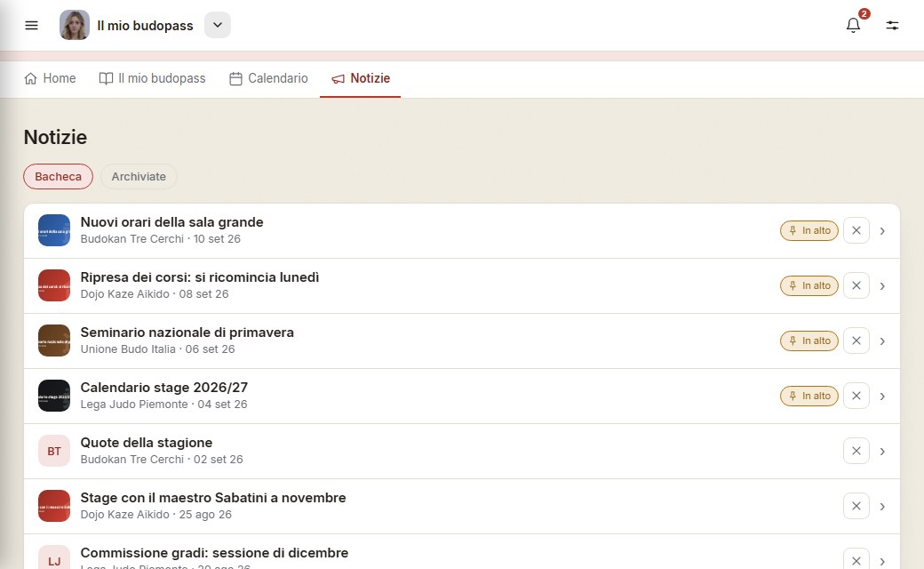Toggle the In alto pin on Ripresa dei corsi
The width and height of the screenshot is (924, 569).
[x=809, y=286]
